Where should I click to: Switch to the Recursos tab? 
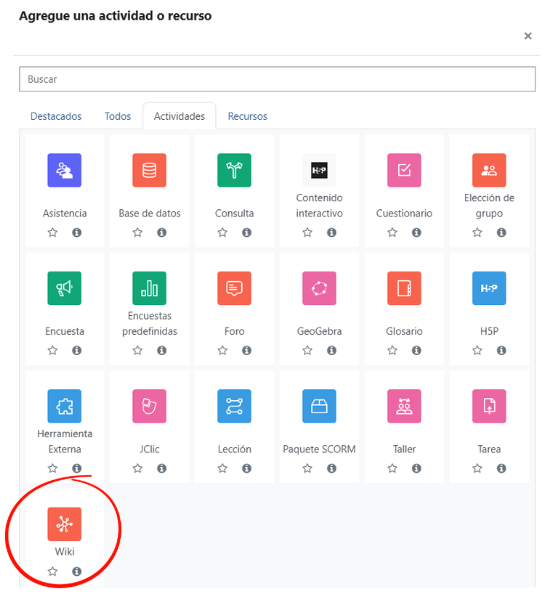[247, 116]
